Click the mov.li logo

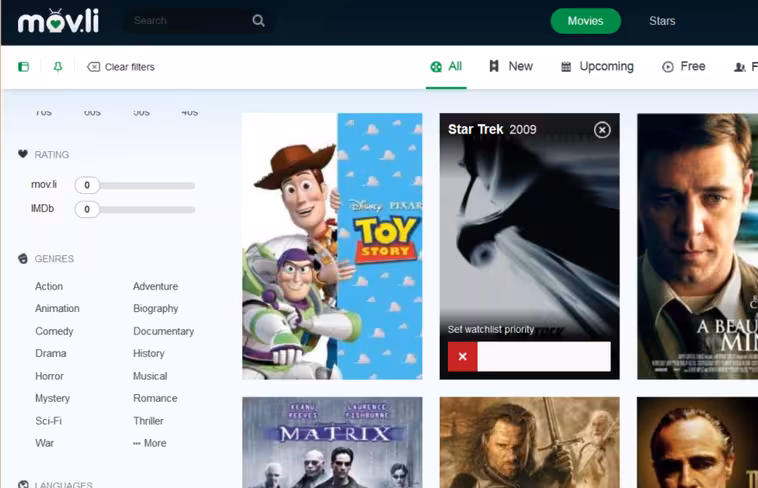point(58,21)
